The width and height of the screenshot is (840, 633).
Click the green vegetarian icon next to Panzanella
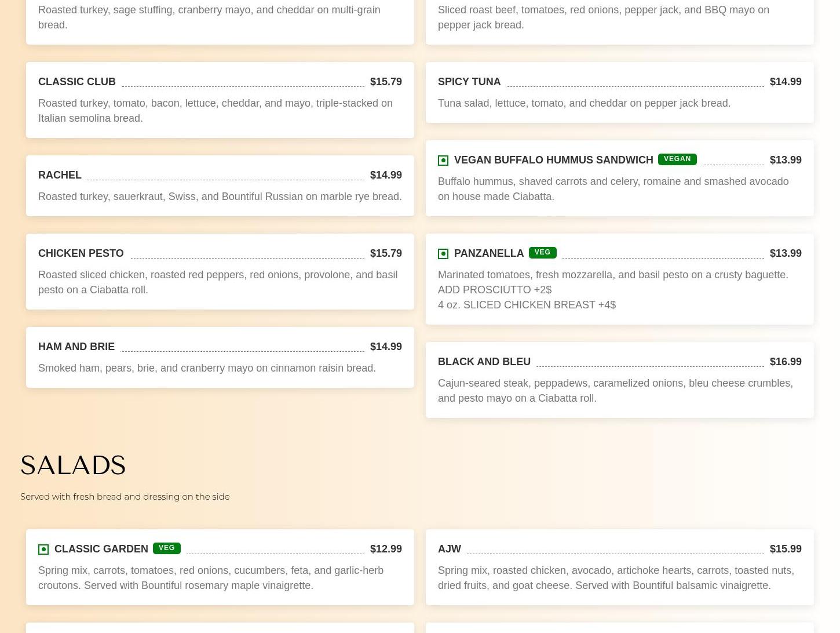click(443, 254)
